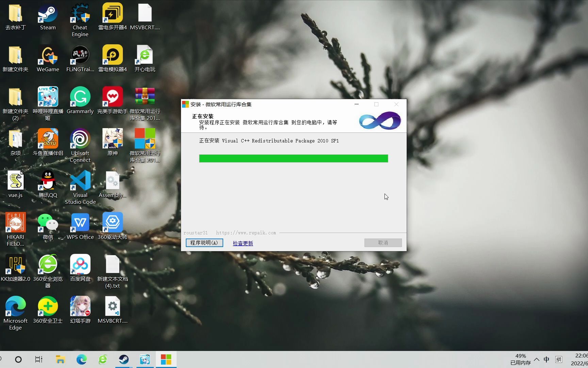This screenshot has height=368, width=588.
Task: Open the taskbar clock and date
Action: (579, 359)
